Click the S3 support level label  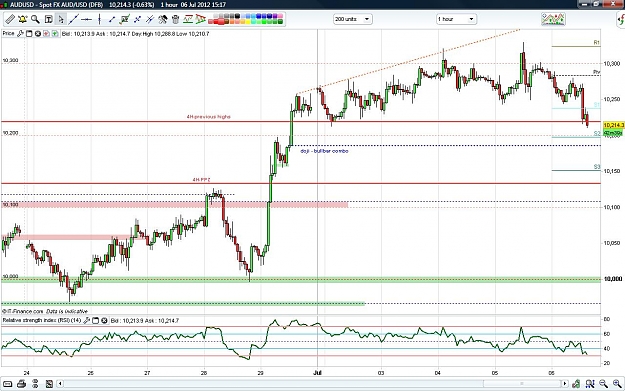point(597,167)
